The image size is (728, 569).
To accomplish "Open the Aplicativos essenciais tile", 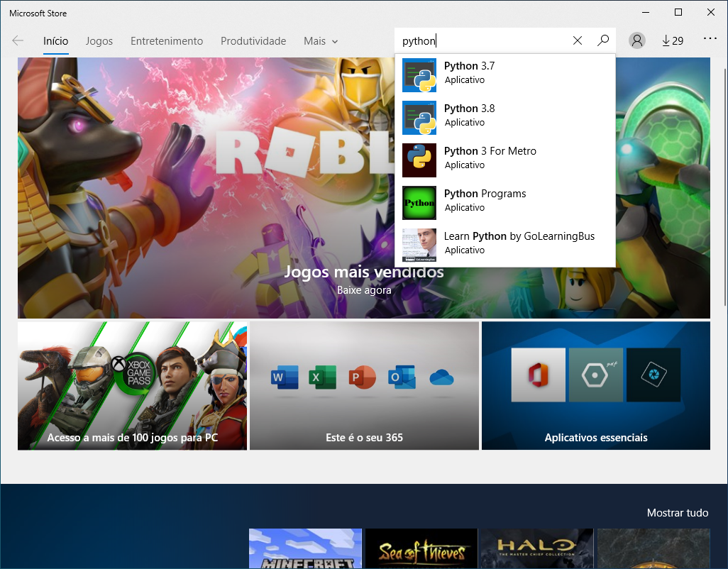I will (595, 386).
